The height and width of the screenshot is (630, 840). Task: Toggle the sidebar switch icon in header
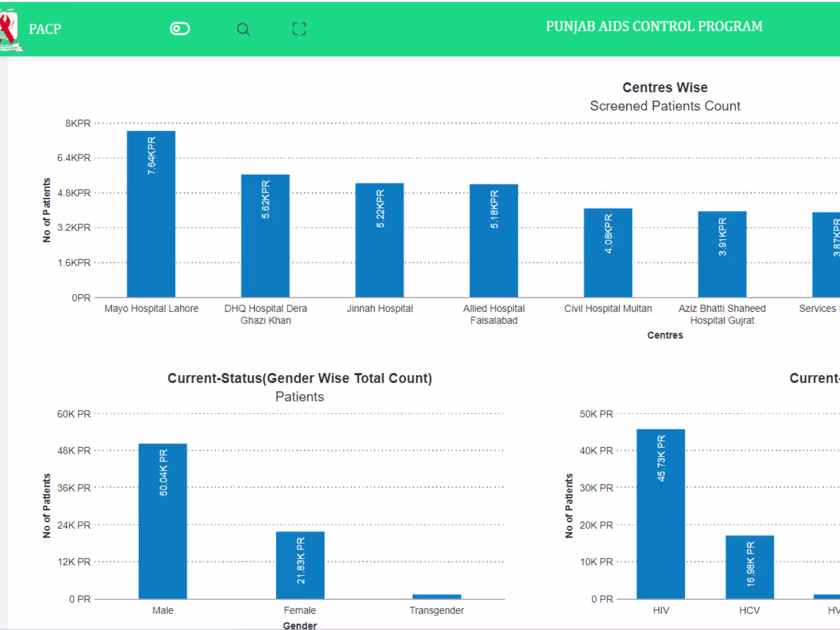(x=180, y=29)
